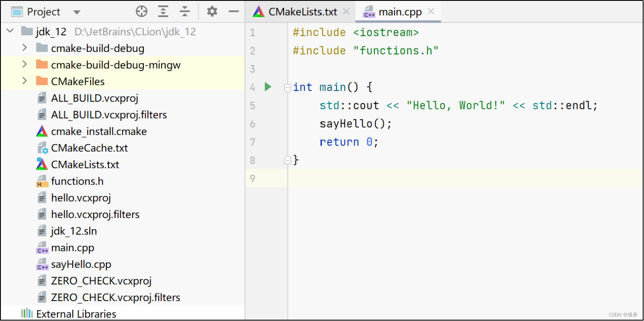Click the External Libraries icon
Screen dimensions: 644x321
coord(27,313)
